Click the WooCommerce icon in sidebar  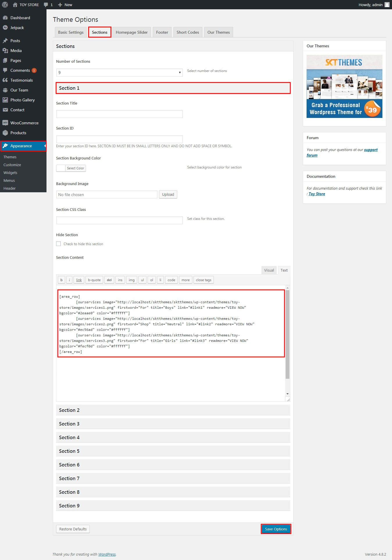point(5,123)
